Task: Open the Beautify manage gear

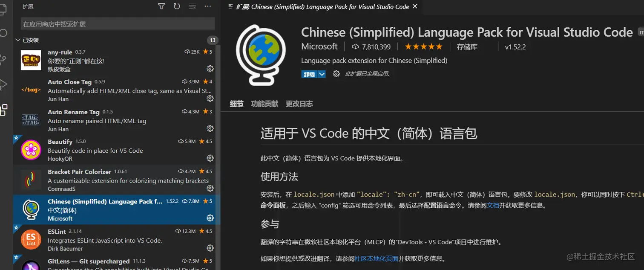Action: click(210, 158)
